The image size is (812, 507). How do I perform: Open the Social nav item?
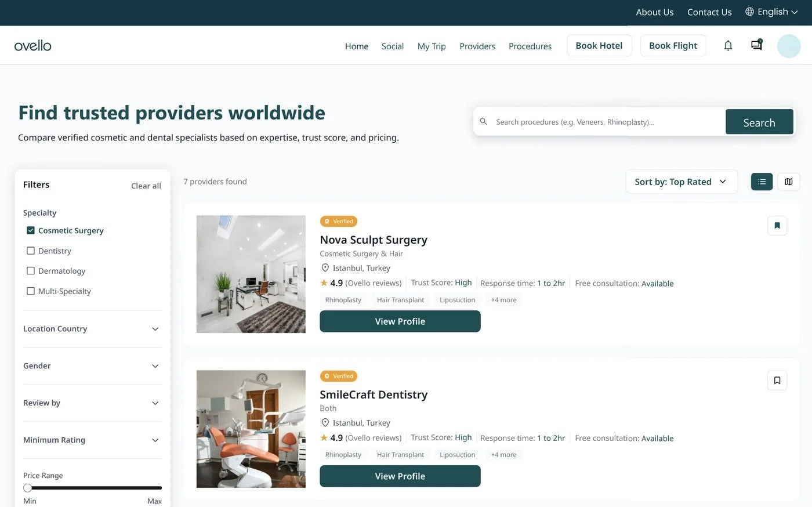point(393,46)
